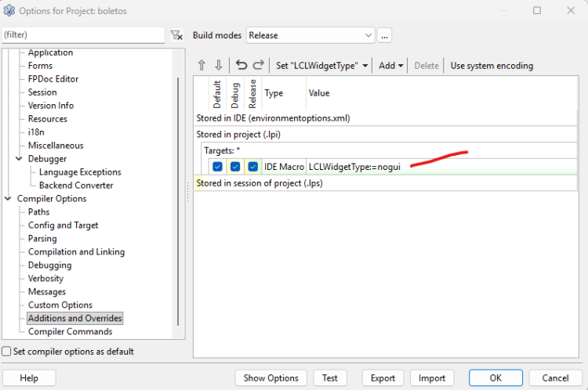Screen dimensions: 588x390
Task: Click the Help button
Action: [29, 378]
